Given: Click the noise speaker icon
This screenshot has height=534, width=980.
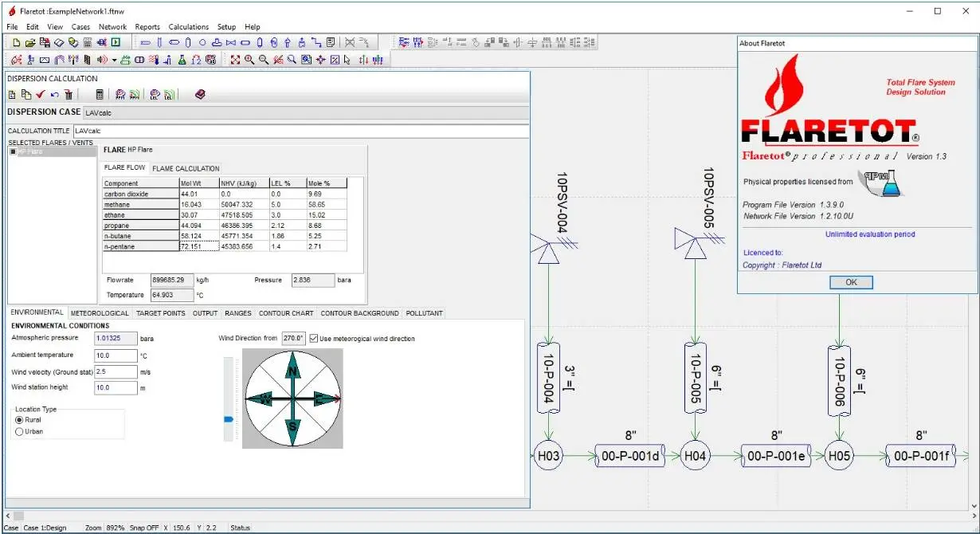Looking at the screenshot, I should pos(102,60).
